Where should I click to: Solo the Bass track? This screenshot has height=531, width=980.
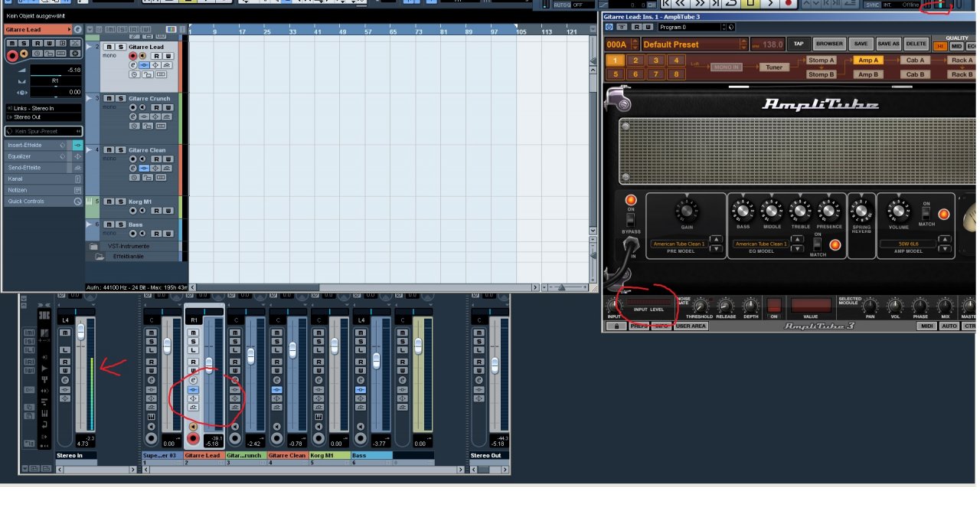(x=120, y=224)
